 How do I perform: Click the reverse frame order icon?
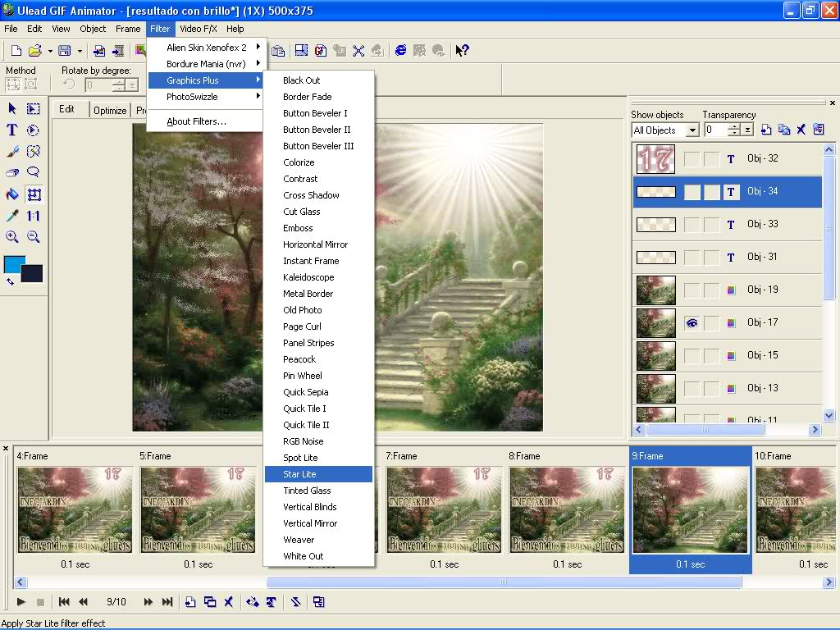(295, 602)
